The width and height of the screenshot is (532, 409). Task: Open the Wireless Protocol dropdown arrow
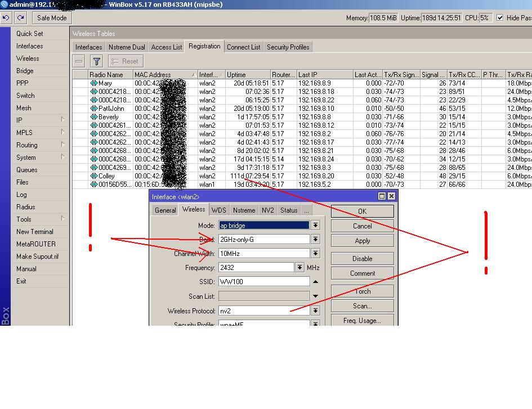coord(315,311)
